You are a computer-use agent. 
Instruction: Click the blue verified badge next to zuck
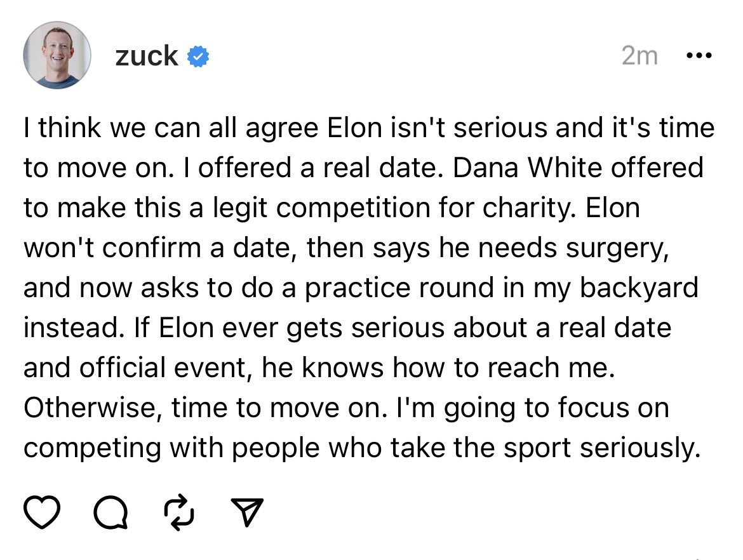(198, 57)
